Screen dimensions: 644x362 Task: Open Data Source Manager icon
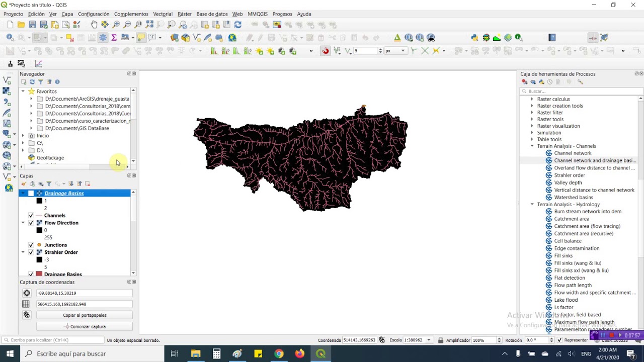(175, 38)
